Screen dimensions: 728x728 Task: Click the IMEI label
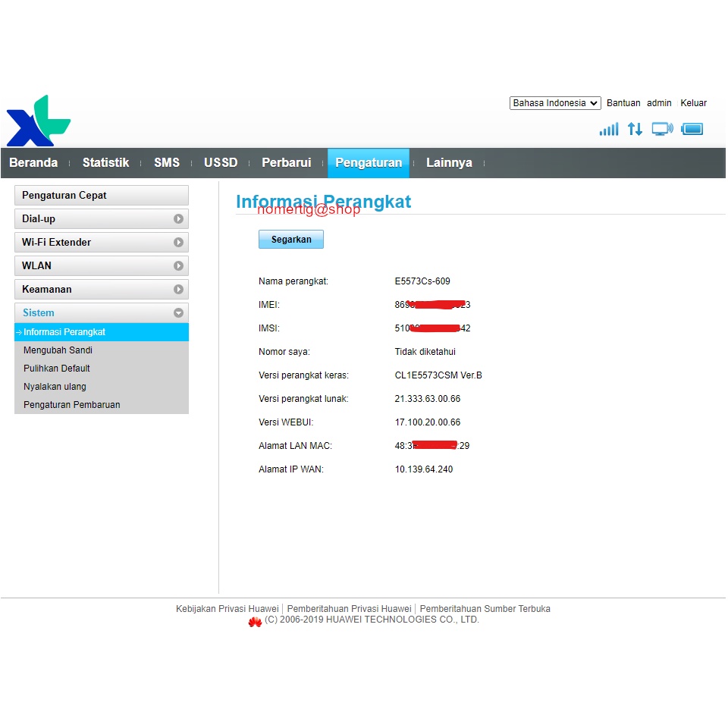click(x=268, y=305)
